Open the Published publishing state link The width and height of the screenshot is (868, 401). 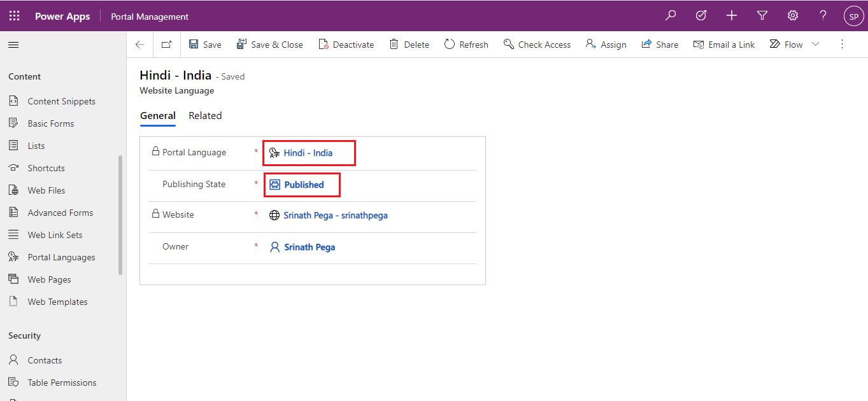304,185
